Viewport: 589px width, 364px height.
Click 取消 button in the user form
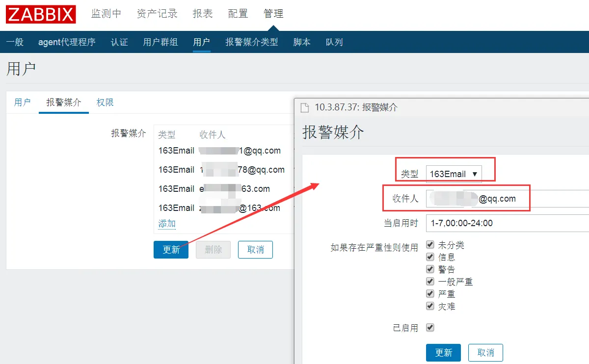(x=255, y=250)
